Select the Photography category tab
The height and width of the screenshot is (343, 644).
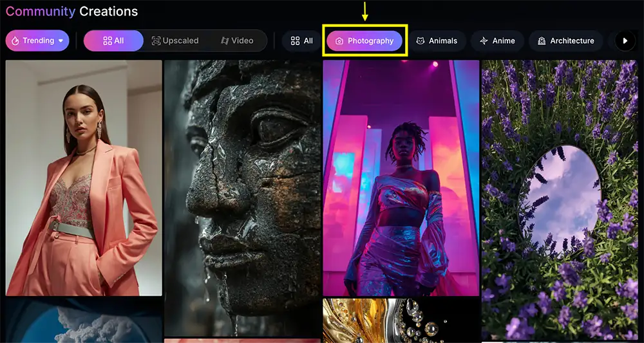coord(365,41)
